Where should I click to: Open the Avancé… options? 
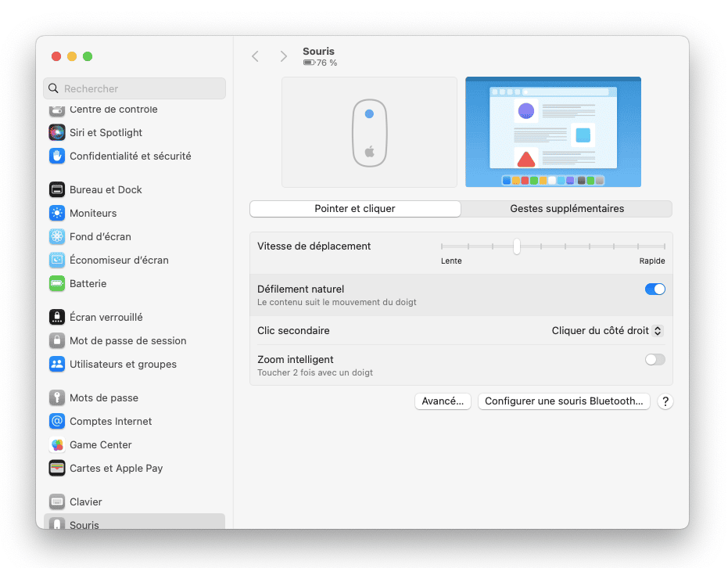tap(443, 401)
